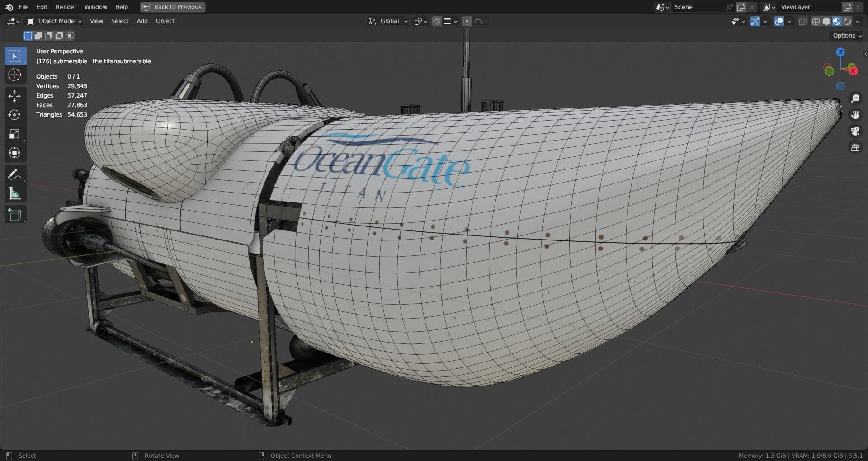Toggle X-ray mode
Image resolution: width=868 pixels, height=461 pixels.
[802, 21]
